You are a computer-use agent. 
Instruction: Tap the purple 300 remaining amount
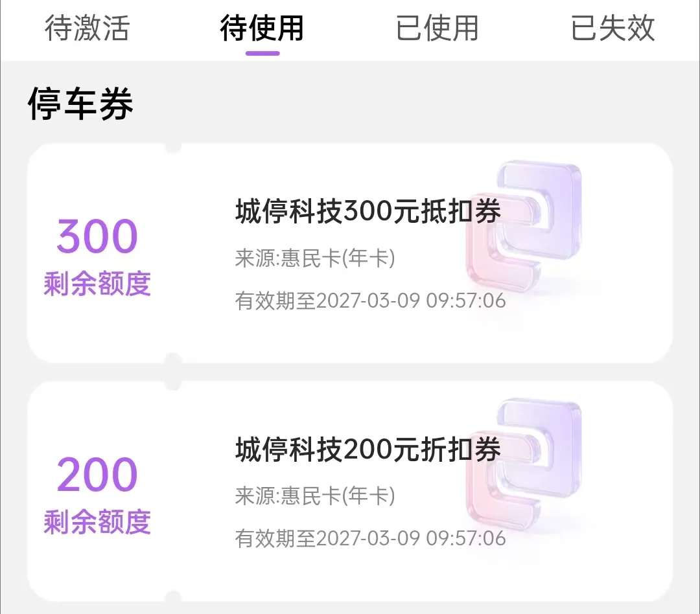(x=97, y=236)
